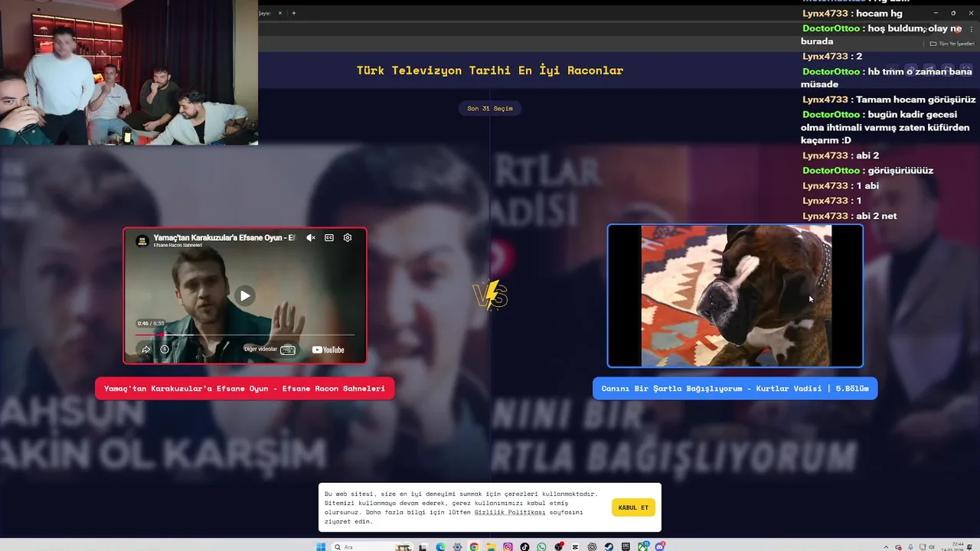Click chat message 'hb tmm o zaman bana müsade'

(x=887, y=78)
